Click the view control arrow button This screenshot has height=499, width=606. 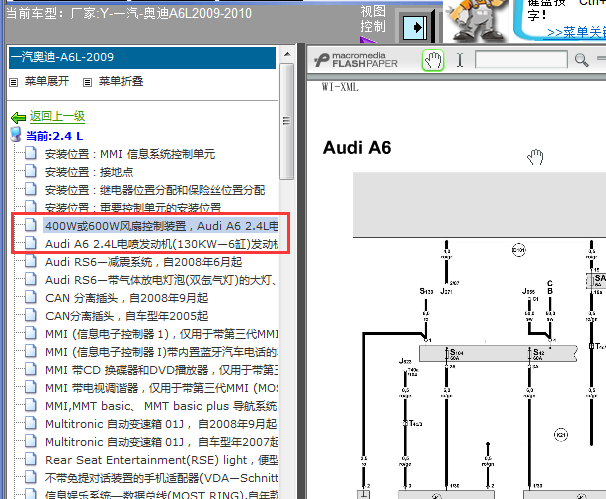[x=415, y=27]
